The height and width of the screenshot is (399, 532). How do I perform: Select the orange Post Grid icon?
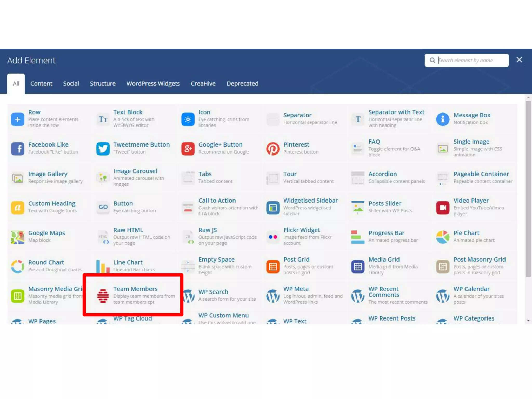click(x=273, y=267)
